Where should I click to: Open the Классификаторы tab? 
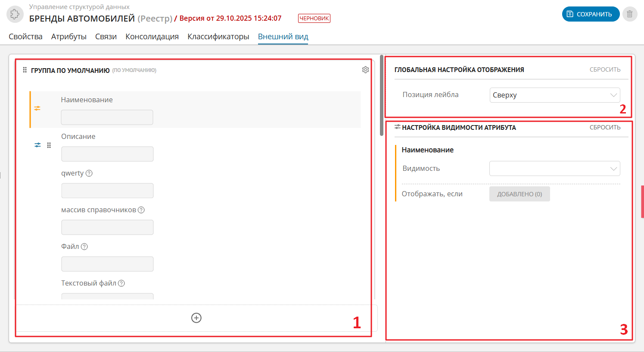218,37
